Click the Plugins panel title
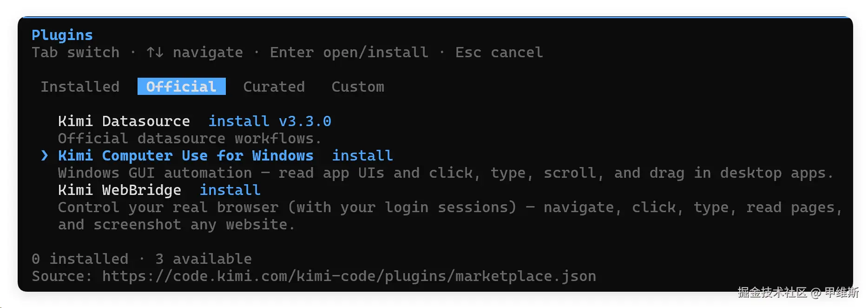 pyautogui.click(x=62, y=35)
